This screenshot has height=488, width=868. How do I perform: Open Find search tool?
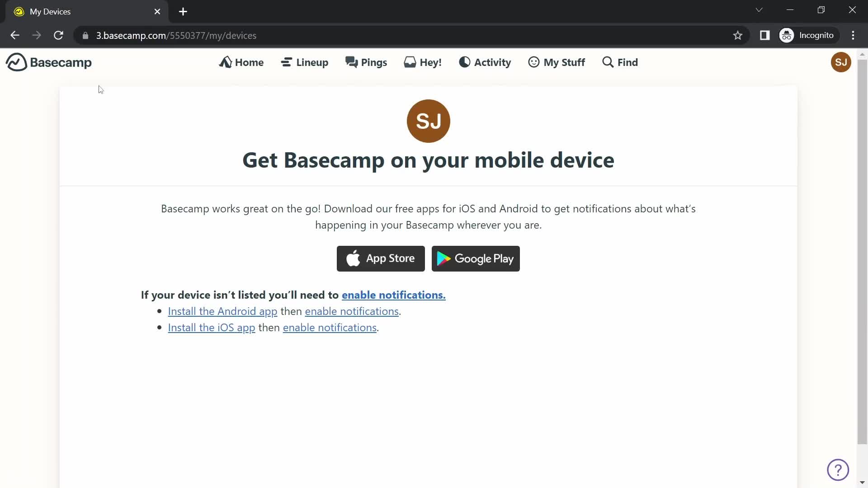pos(620,62)
